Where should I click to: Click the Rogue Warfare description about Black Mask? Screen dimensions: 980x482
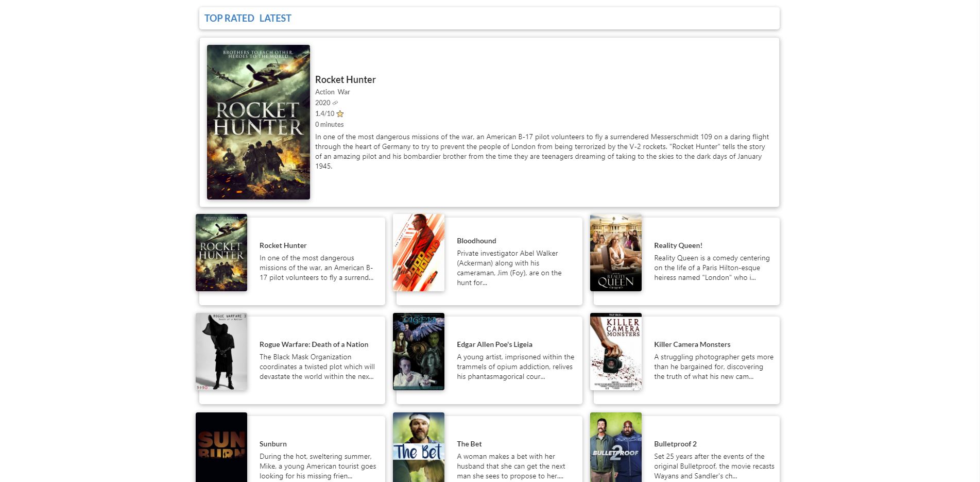(317, 367)
